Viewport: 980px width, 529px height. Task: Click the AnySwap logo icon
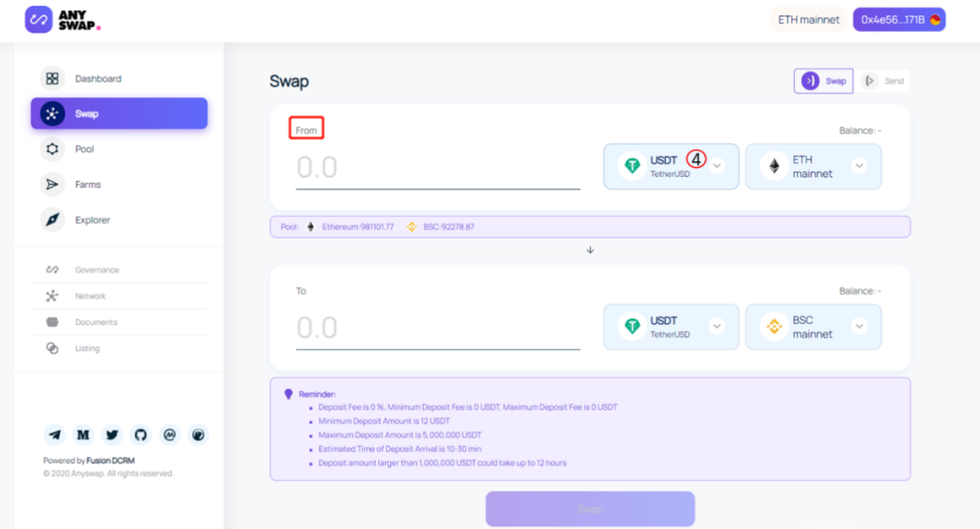point(39,19)
